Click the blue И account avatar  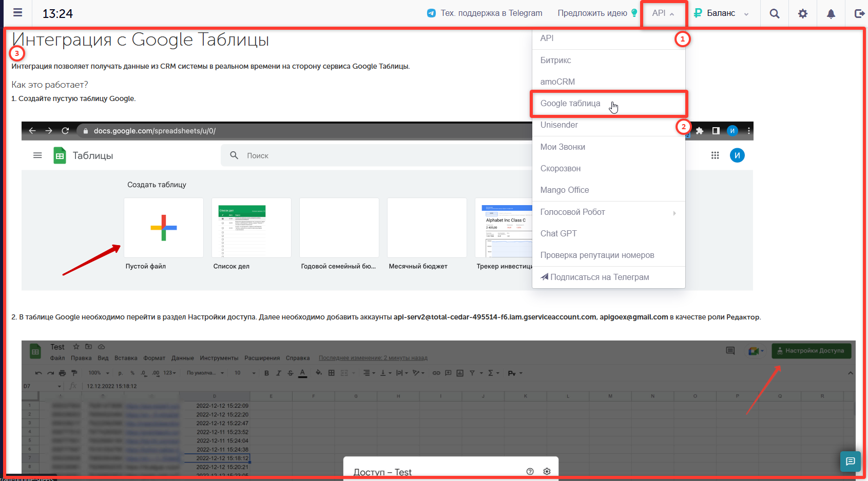737,155
